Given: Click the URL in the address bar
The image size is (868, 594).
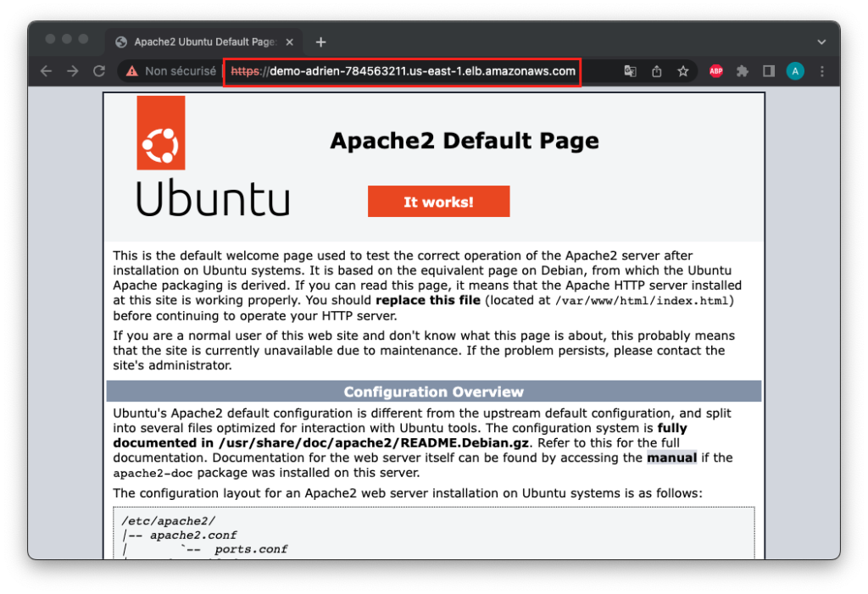Looking at the screenshot, I should tap(403, 71).
